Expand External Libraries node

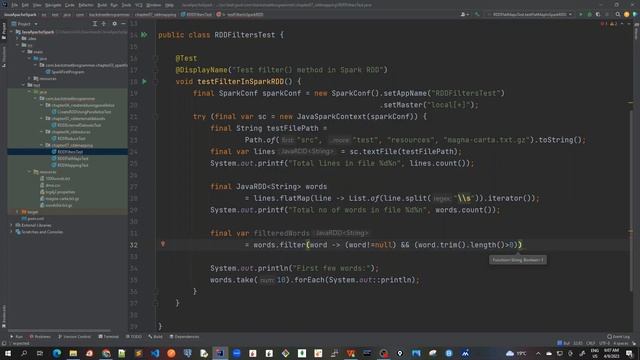[x=11, y=225]
